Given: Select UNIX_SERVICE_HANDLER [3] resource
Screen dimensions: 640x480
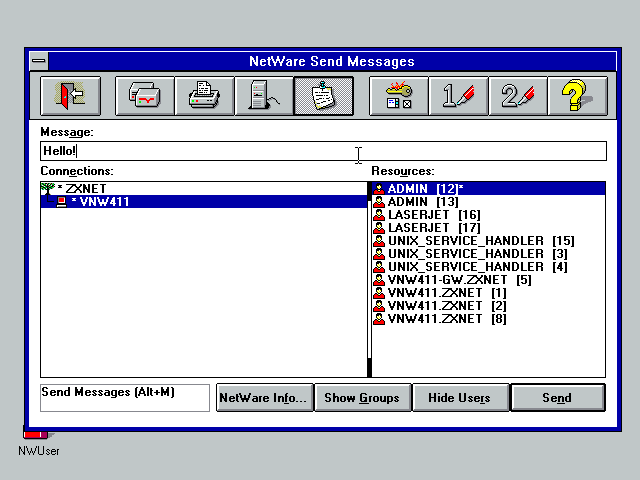Looking at the screenshot, I should [x=489, y=254].
